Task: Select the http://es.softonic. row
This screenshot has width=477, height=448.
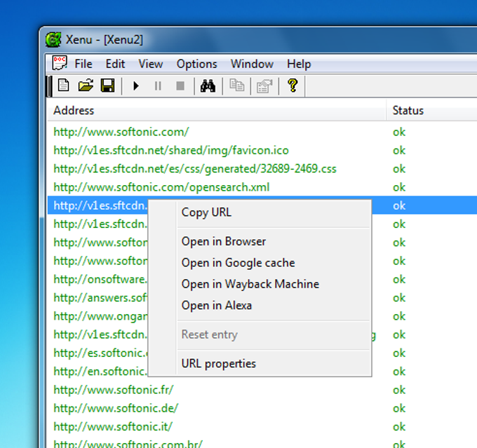Action: click(100, 353)
